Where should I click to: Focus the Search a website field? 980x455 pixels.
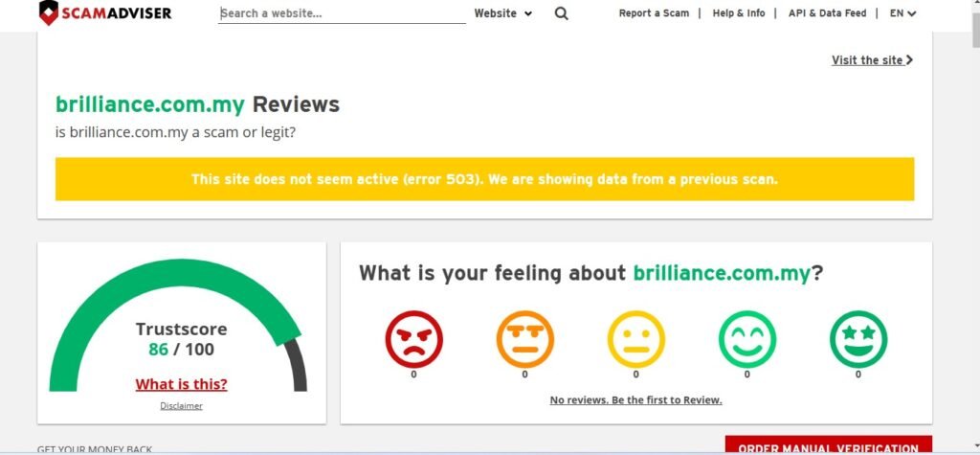(342, 13)
